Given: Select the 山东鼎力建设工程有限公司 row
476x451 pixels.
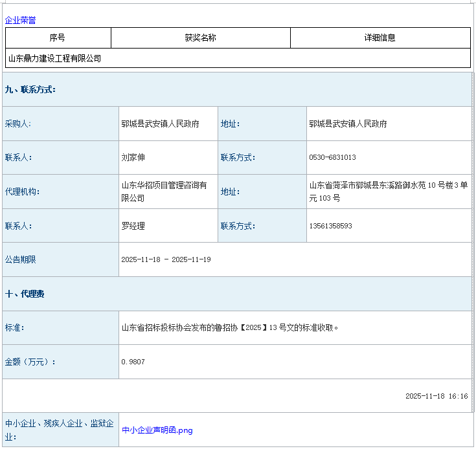Looking at the screenshot, I should pyautogui.click(x=55, y=58).
